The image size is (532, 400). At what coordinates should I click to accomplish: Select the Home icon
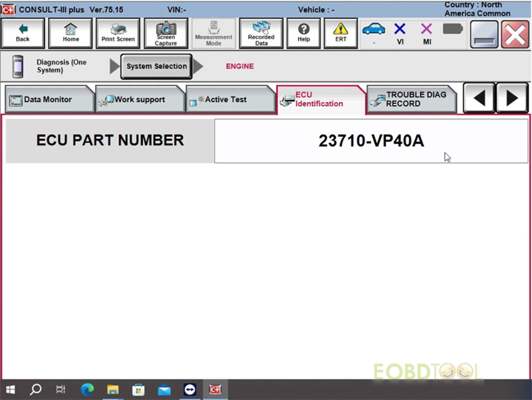70,33
